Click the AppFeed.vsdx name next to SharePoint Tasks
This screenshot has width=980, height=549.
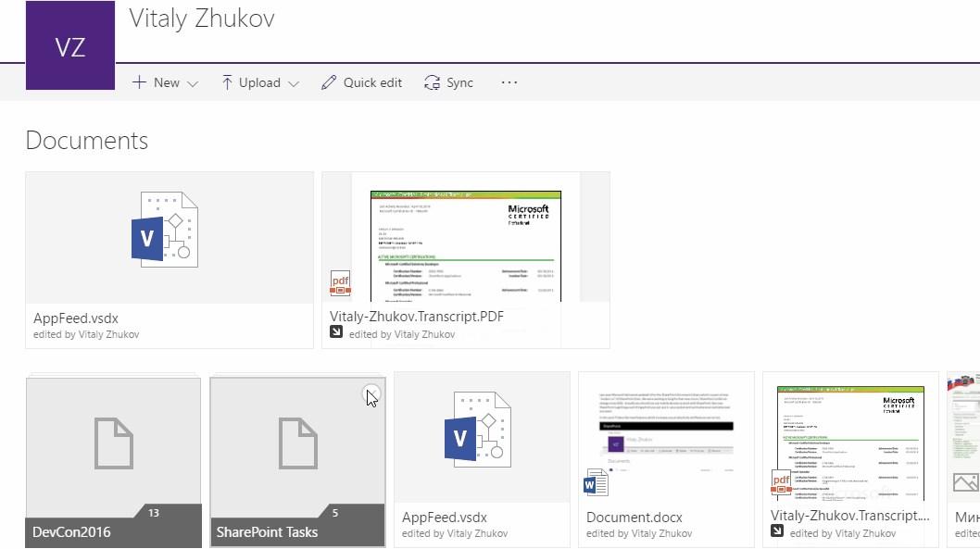coord(445,518)
